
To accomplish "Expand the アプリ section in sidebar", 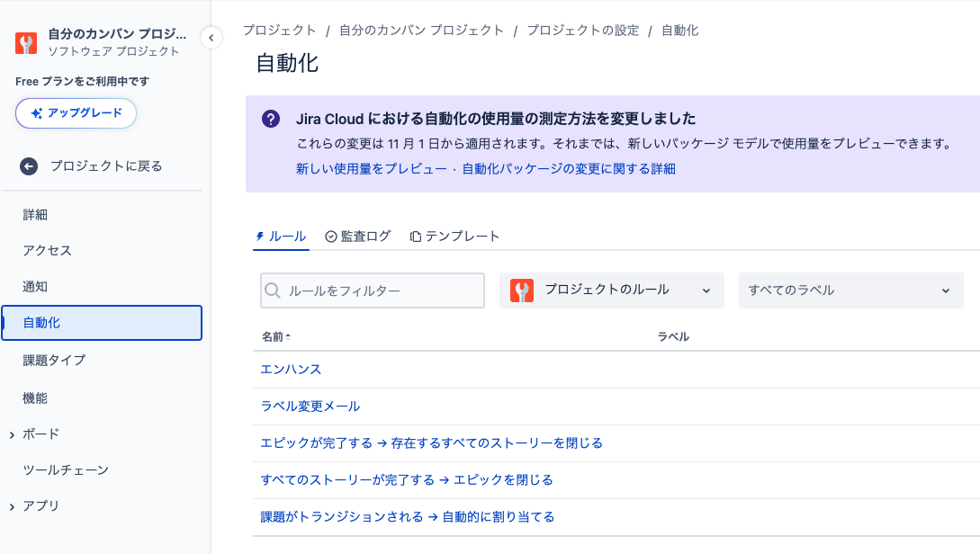I will click(13, 506).
